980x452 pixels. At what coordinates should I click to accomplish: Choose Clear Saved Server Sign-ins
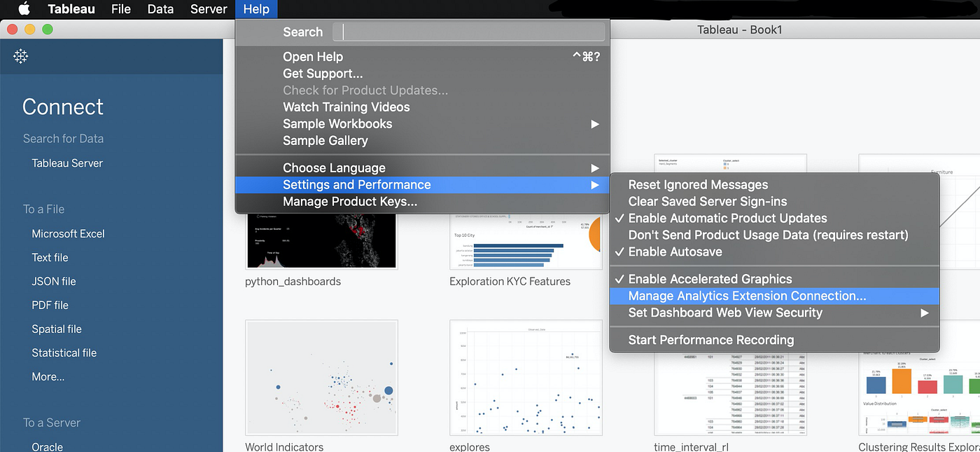[x=775, y=202]
